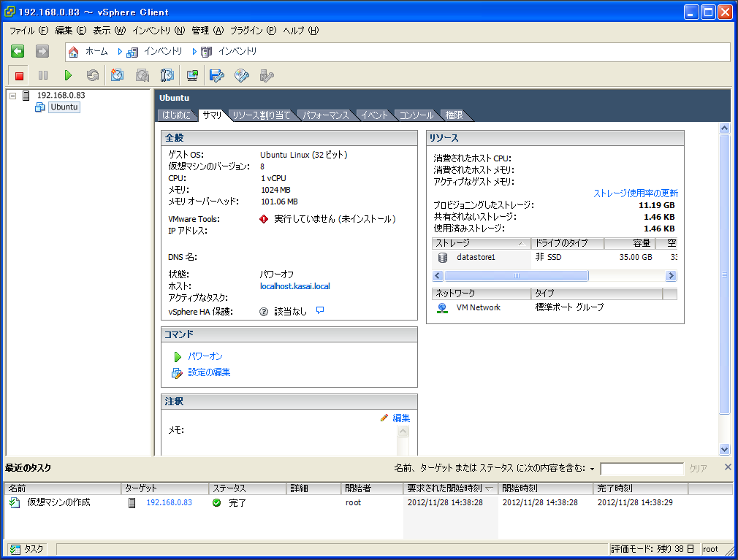This screenshot has width=738, height=560.
Task: Open the filter criteria dropdown arrow
Action: pyautogui.click(x=592, y=468)
